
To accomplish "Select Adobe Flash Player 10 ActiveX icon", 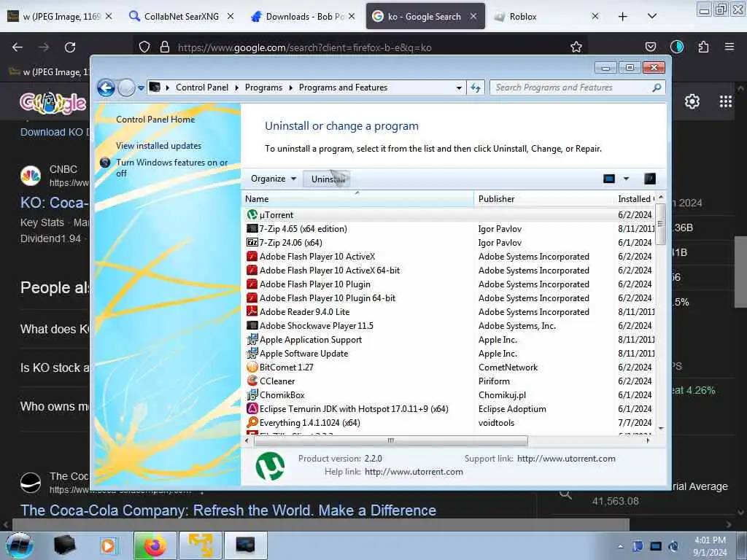I will [x=252, y=256].
